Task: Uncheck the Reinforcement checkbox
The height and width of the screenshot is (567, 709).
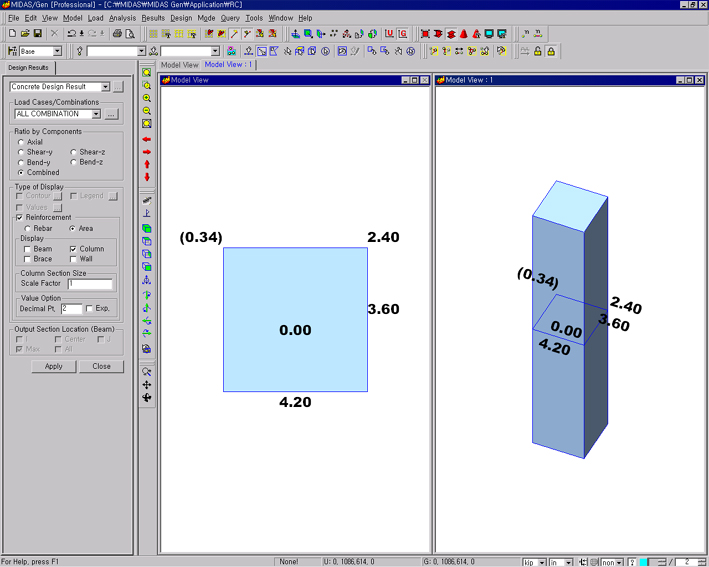Action: 19,217
